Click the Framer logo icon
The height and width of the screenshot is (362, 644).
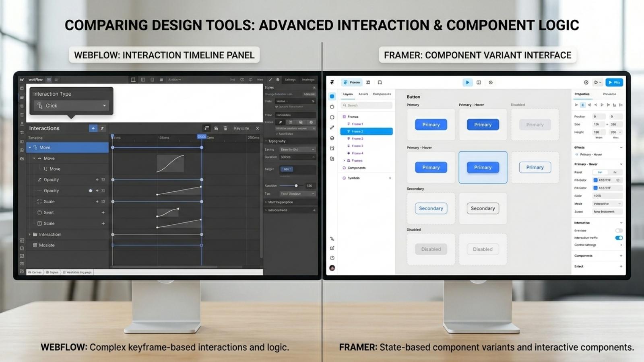pyautogui.click(x=332, y=82)
